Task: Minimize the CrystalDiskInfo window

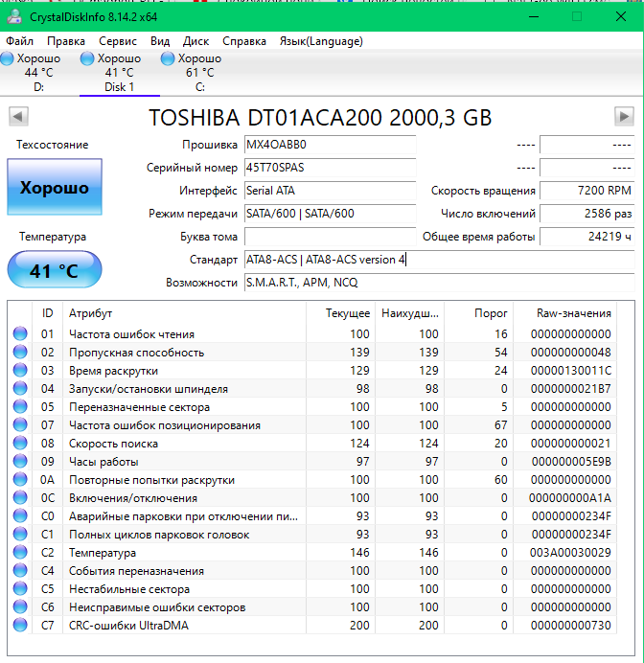Action: (534, 16)
